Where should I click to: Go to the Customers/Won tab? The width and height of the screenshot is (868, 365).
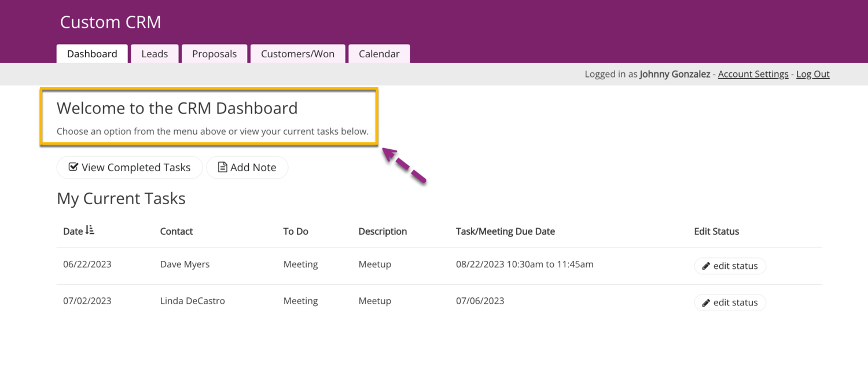click(x=297, y=54)
